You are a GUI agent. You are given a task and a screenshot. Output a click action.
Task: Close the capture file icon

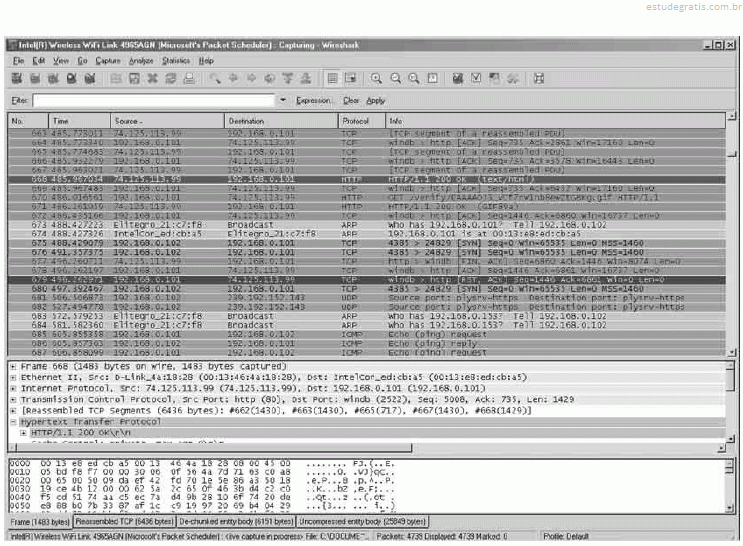[152, 79]
